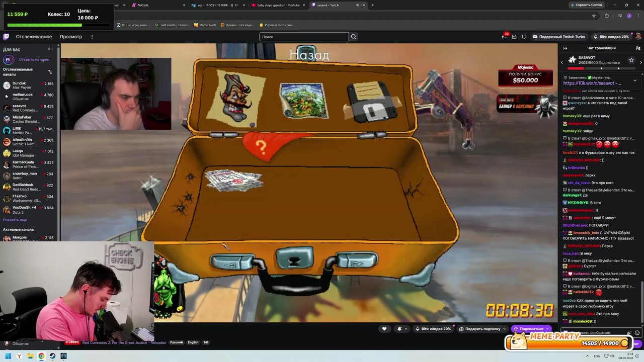644x362 pixels.
Task: Expand the Подписаться dropdown arrow
Action: [548, 329]
